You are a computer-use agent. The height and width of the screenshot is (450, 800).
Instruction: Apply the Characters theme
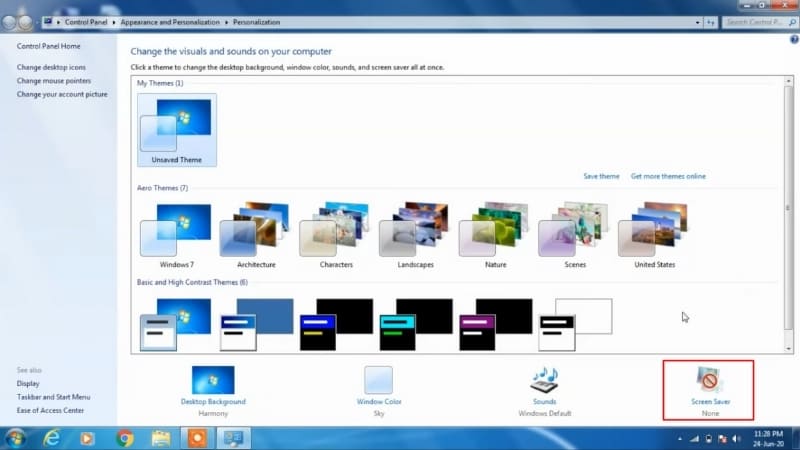[336, 236]
